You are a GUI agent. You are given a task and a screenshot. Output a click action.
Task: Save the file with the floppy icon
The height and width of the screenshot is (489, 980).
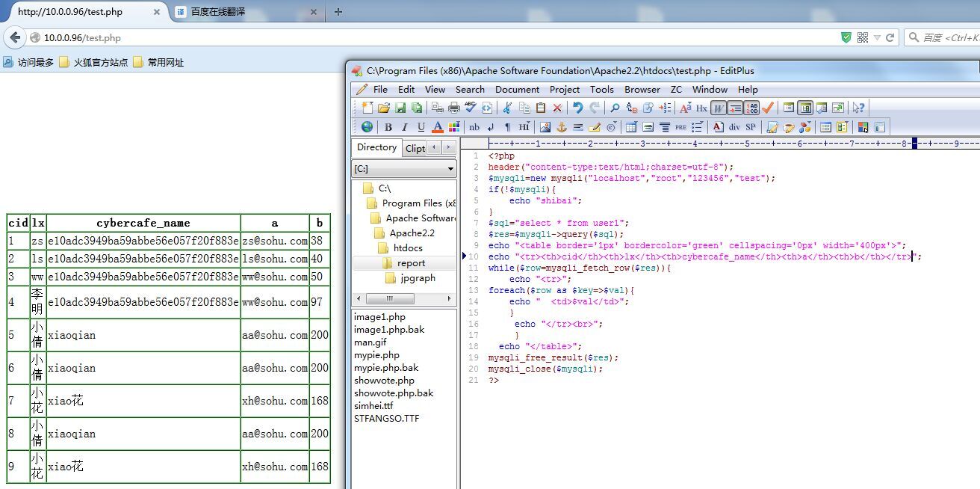coord(400,108)
